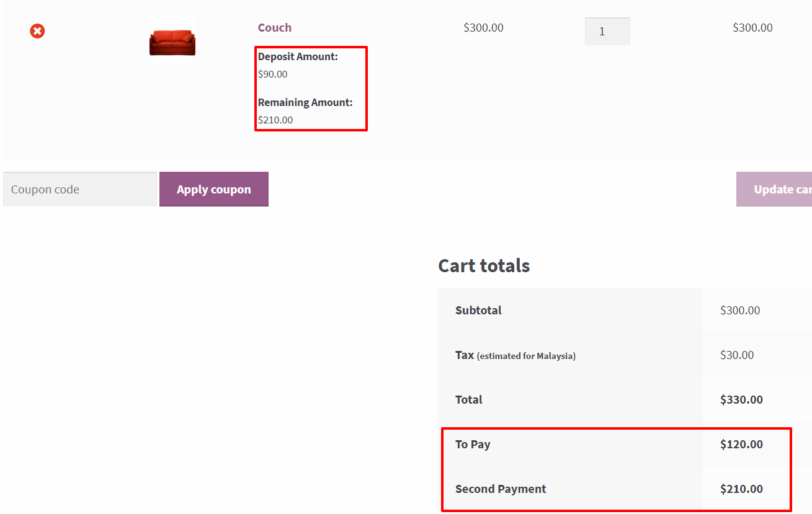The image size is (812, 514).
Task: Click the Update cart button
Action: pos(775,189)
